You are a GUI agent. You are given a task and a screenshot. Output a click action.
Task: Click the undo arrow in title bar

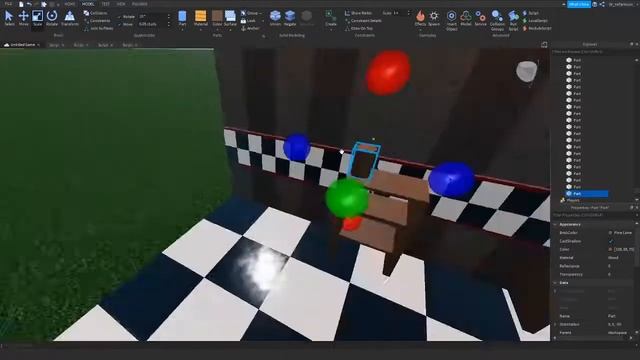(29, 4)
